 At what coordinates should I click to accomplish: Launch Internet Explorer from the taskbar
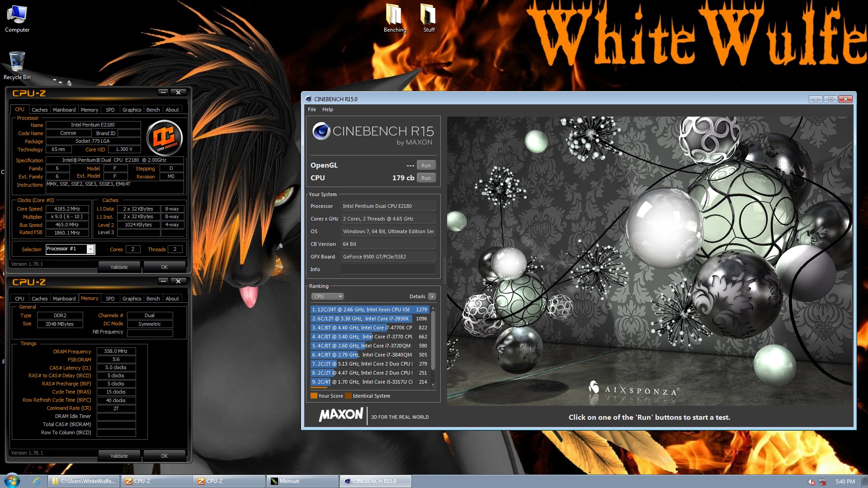(37, 481)
